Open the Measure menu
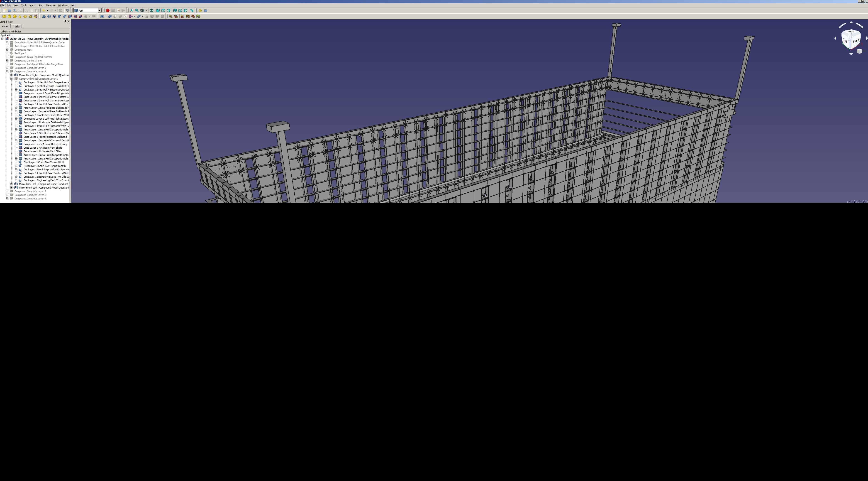This screenshot has height=481, width=868. tap(51, 5)
